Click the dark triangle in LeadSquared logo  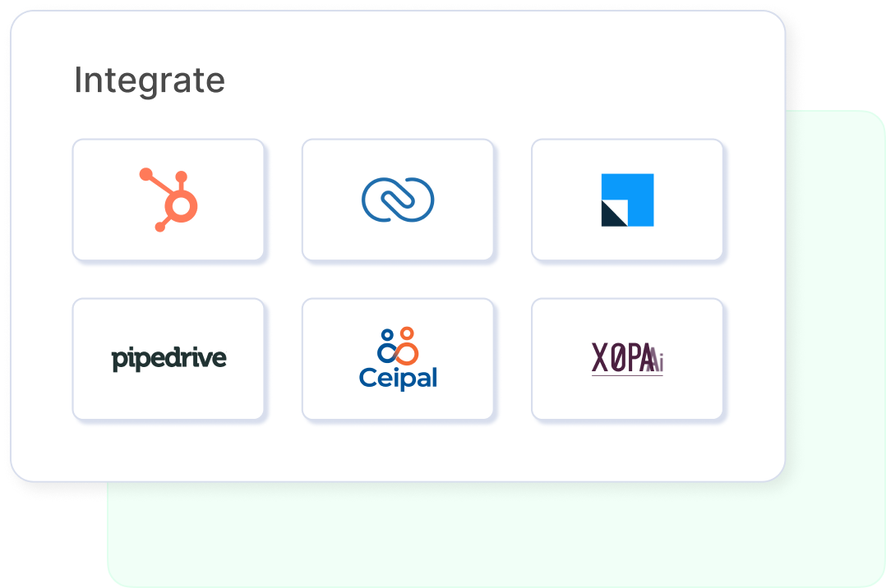tap(612, 214)
